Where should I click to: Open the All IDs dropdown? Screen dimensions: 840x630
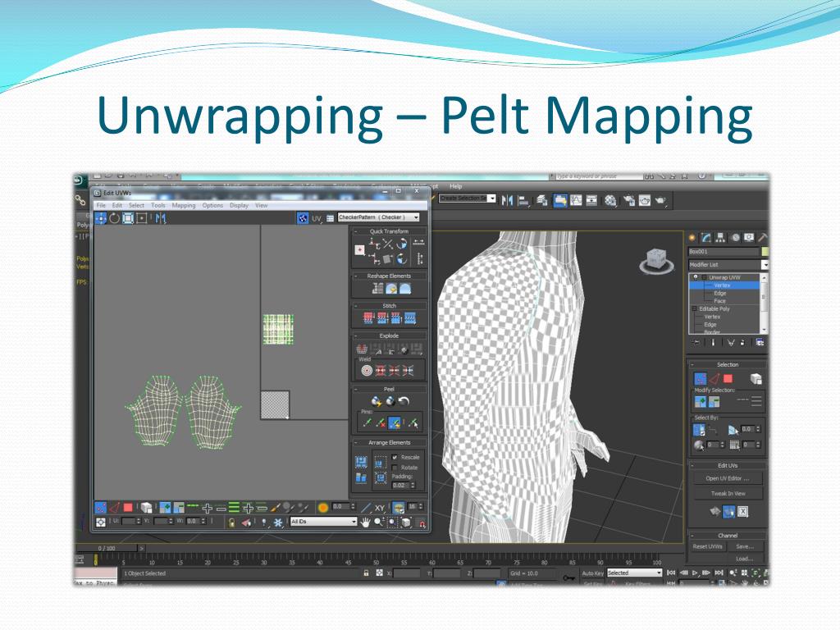pyautogui.click(x=323, y=521)
